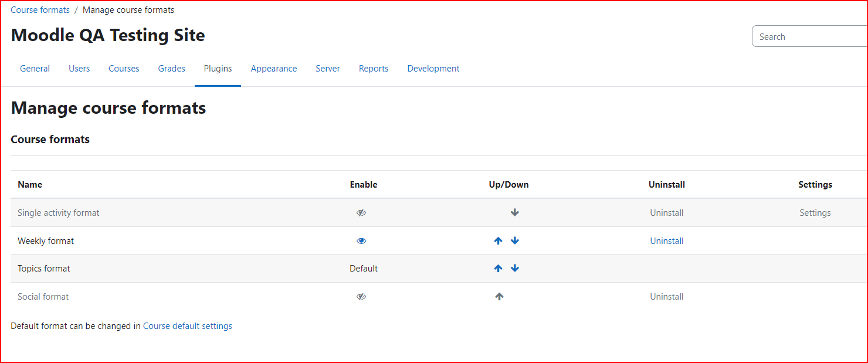Screen dimensions: 868x363
Task: Move Weekly format down with arrow
Action: 515,241
